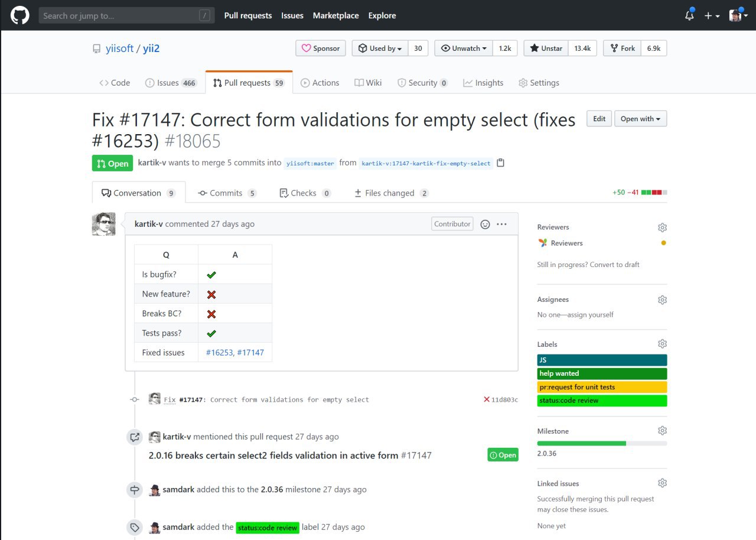Switch to the Actions tab
Viewport: 756px width, 540px height.
[320, 83]
